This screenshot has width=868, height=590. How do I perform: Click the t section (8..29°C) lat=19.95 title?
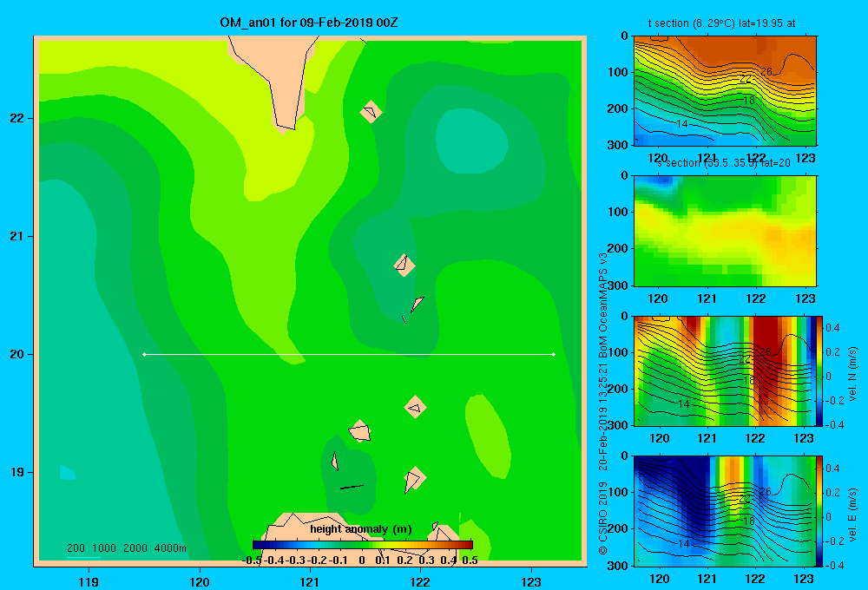722,23
